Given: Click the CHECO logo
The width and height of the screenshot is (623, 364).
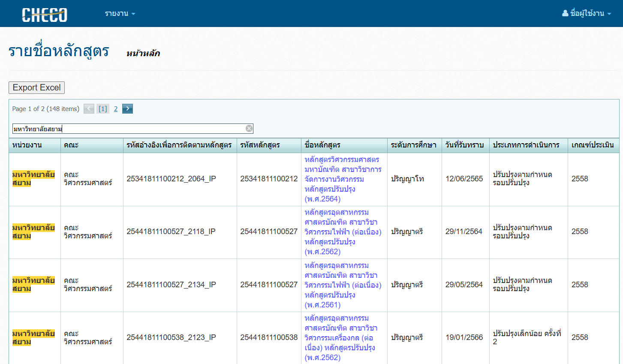Looking at the screenshot, I should (45, 15).
